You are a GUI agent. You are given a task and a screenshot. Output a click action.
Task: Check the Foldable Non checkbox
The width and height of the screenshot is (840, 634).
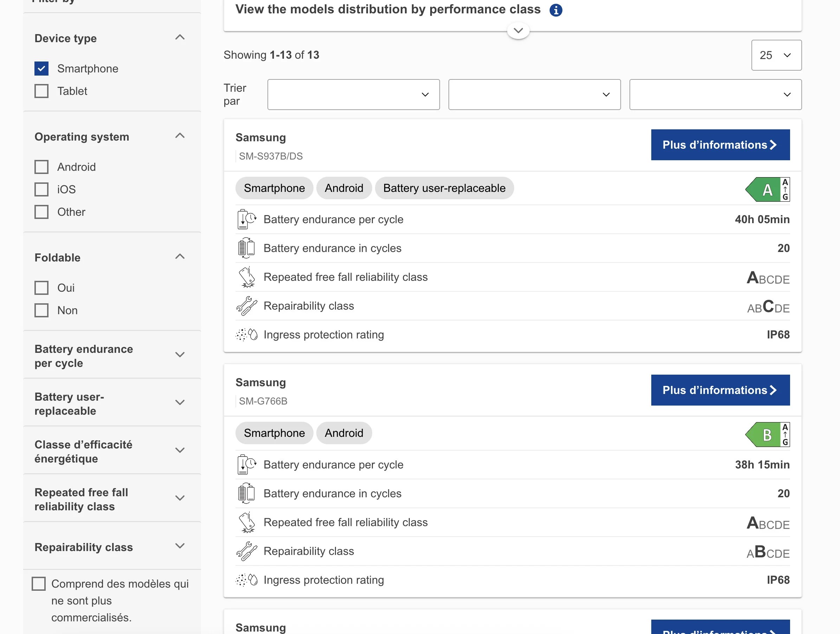(41, 310)
